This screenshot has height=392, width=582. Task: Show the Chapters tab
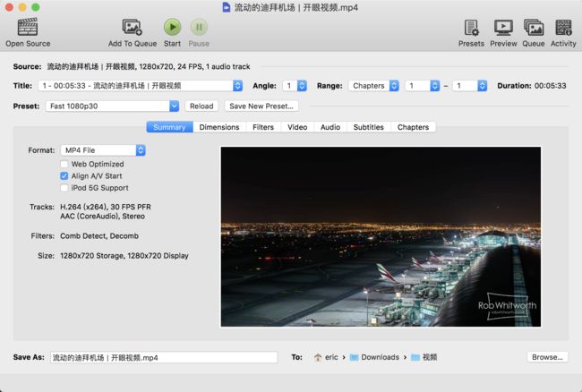coord(413,127)
